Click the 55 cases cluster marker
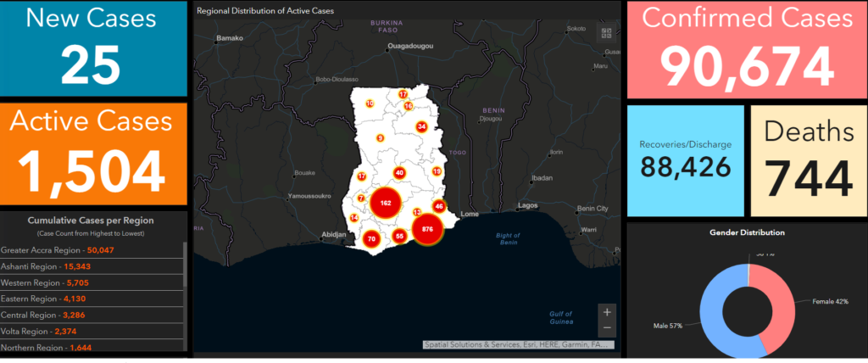 (x=399, y=236)
